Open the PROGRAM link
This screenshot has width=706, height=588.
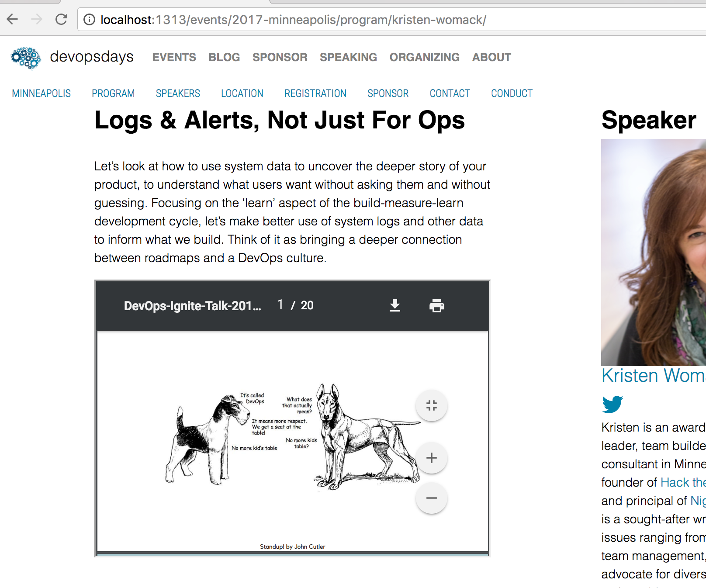[113, 93]
